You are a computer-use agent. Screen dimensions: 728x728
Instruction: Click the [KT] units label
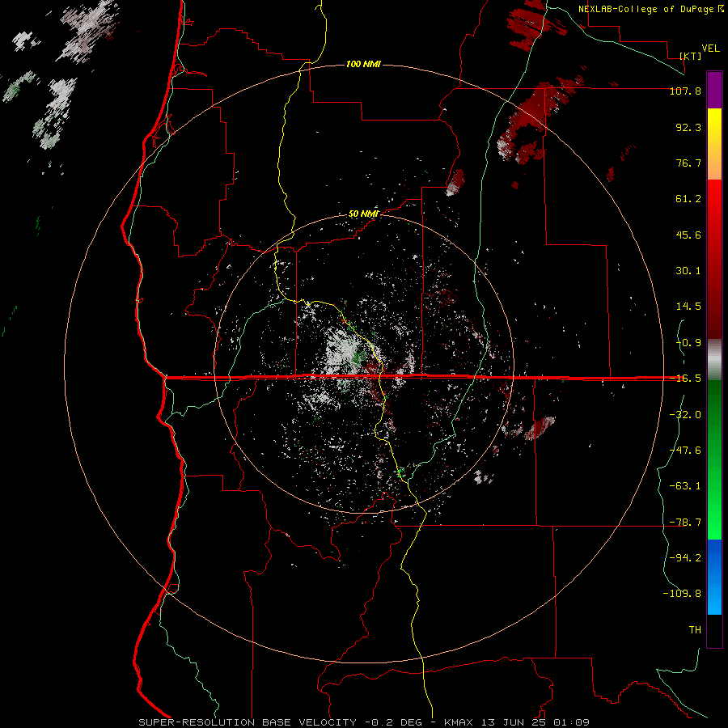coord(691,56)
